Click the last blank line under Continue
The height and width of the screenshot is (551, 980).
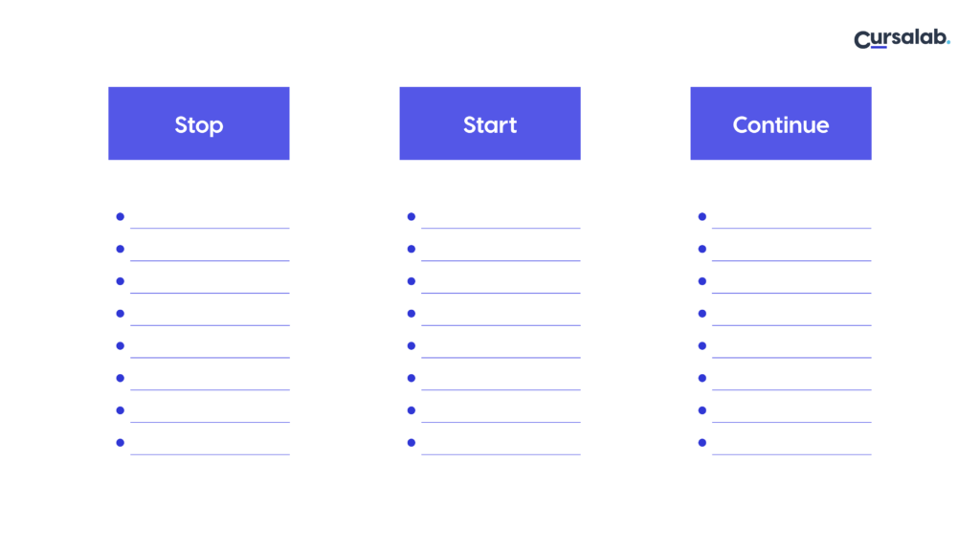click(791, 453)
